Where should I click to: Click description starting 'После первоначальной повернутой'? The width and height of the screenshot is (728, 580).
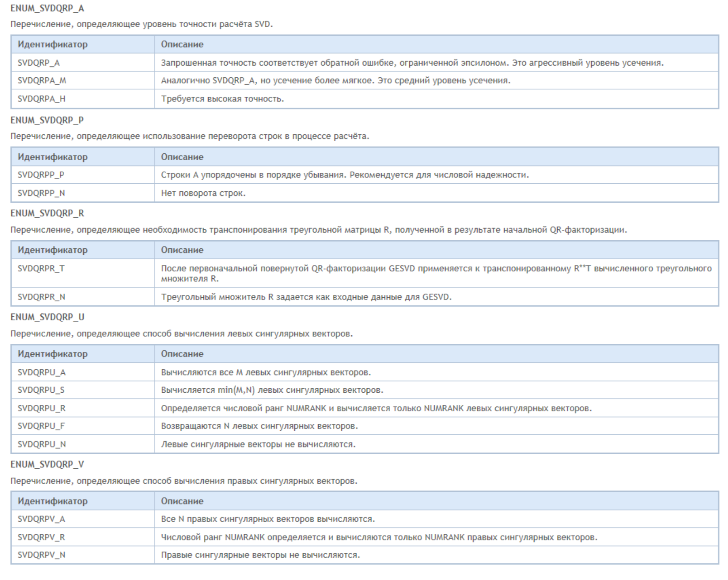(436, 273)
